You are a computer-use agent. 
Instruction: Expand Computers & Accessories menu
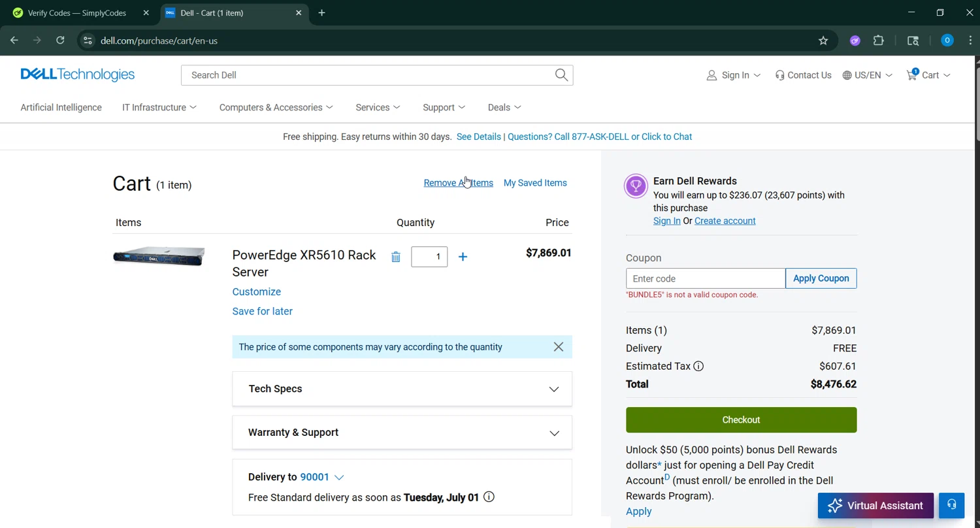(x=276, y=108)
